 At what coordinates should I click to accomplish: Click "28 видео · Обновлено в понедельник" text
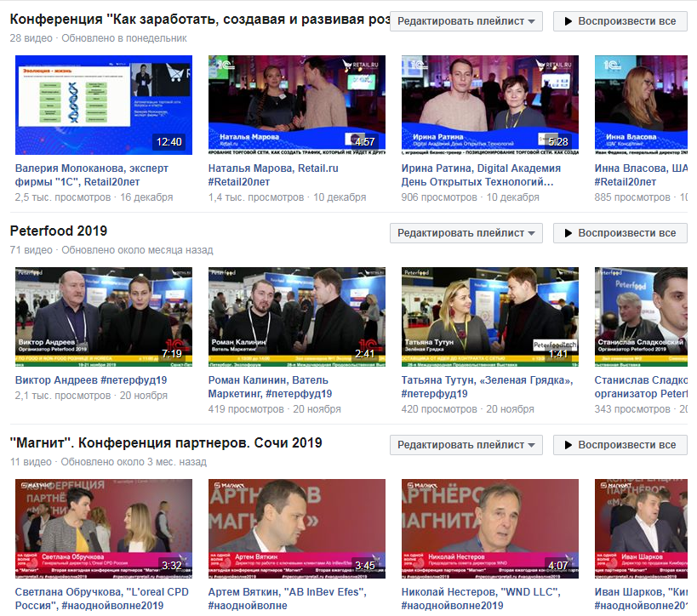point(98,38)
